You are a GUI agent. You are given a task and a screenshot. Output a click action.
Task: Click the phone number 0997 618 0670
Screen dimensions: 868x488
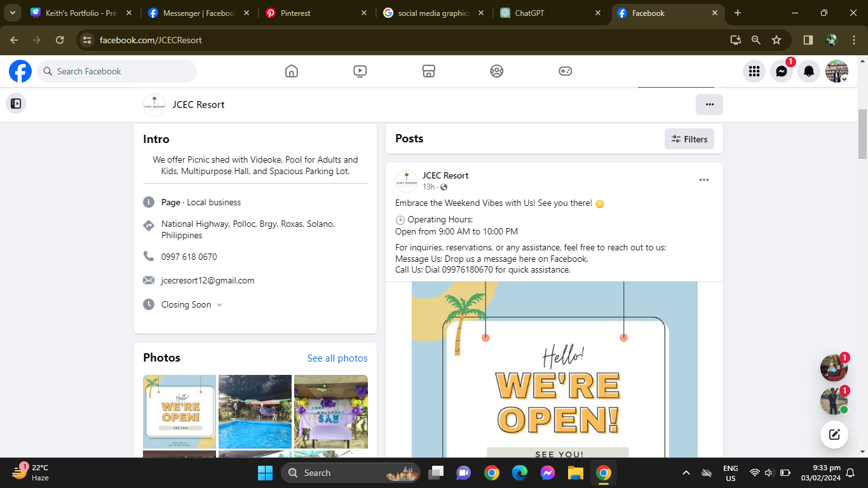tap(189, 257)
